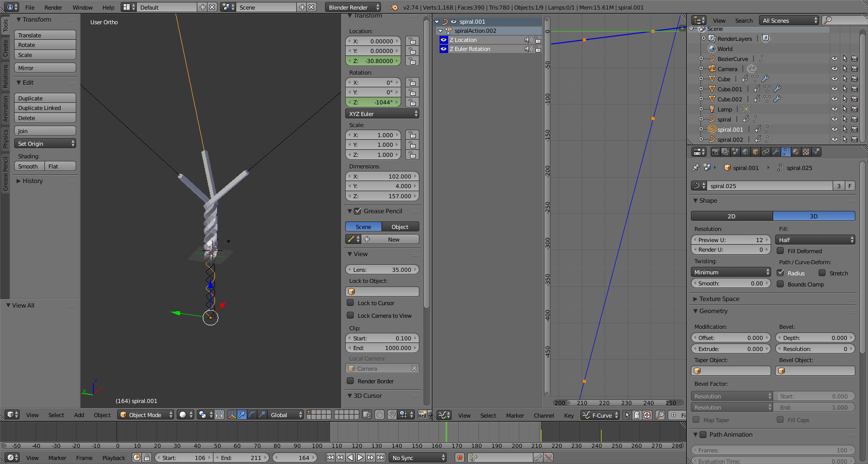Open the Render Layers properties tab
The height and width of the screenshot is (464, 868).
725,152
